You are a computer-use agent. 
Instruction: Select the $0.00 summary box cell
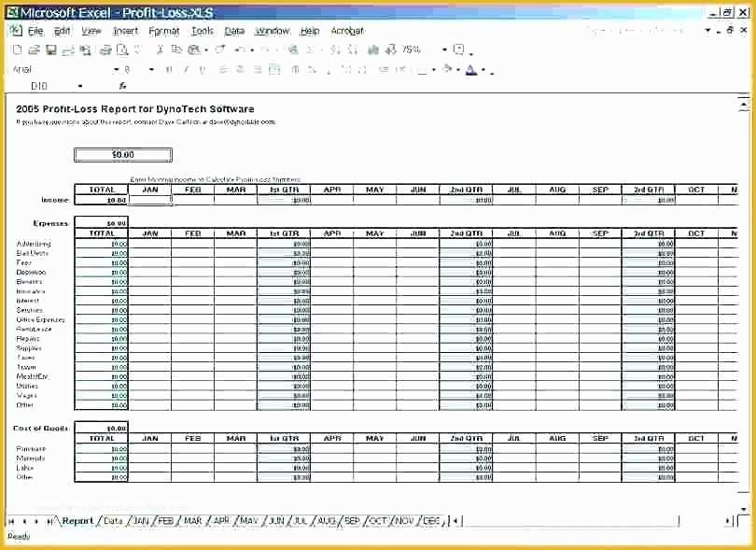[123, 155]
